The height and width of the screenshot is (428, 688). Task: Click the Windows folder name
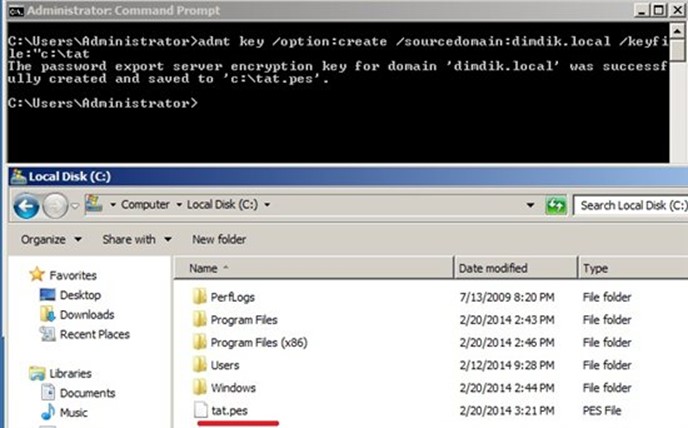[x=233, y=388]
